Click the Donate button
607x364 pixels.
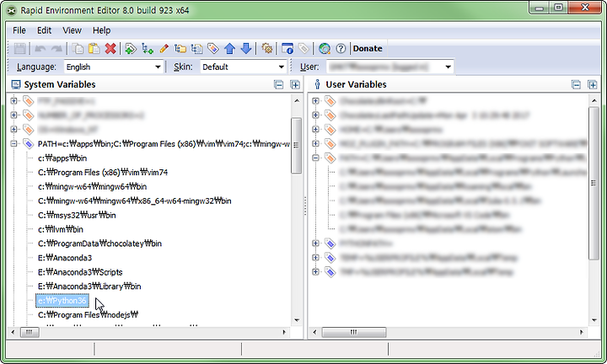tap(368, 48)
